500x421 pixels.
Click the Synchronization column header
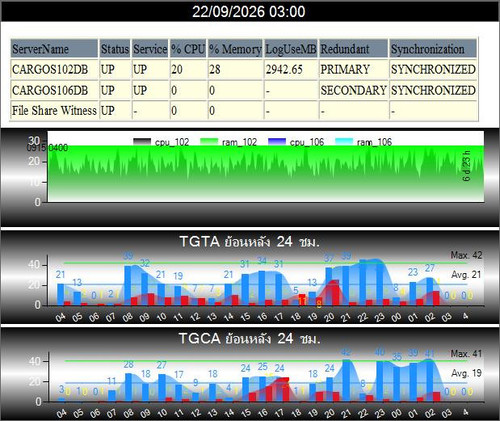(433, 49)
